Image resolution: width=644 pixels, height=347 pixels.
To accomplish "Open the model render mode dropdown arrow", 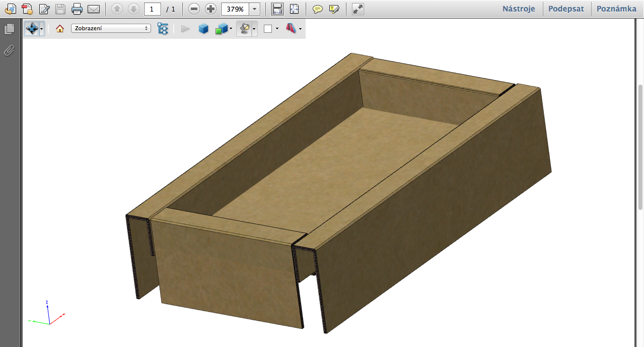I will click(x=231, y=29).
